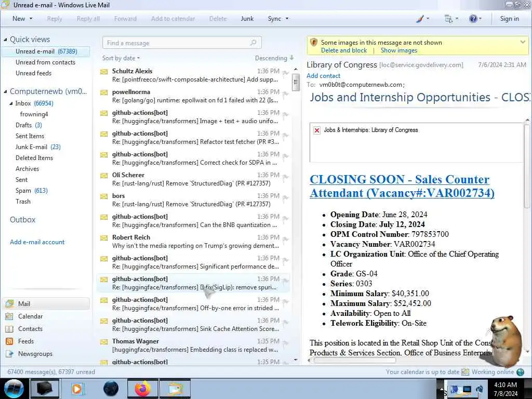Click the Show images link

click(x=398, y=50)
